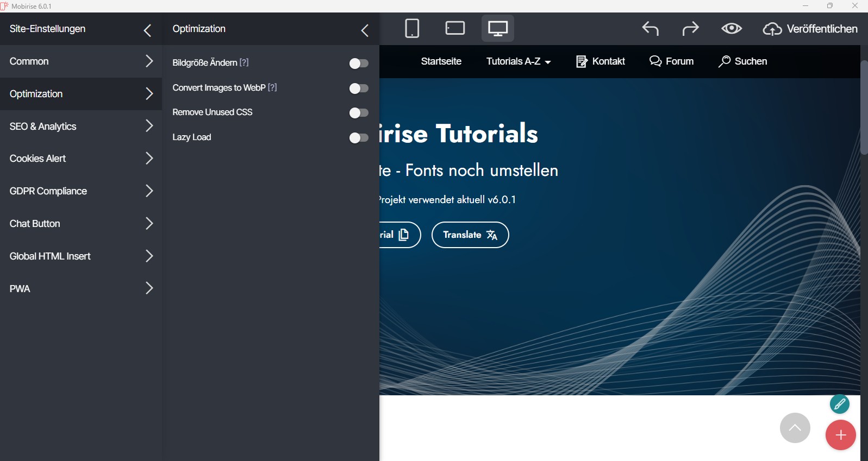868x461 pixels.
Task: Click the Translate button
Action: 470,235
